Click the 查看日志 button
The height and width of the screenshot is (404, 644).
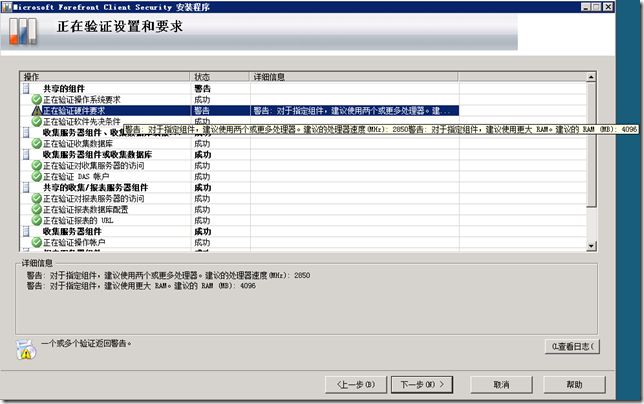(573, 347)
